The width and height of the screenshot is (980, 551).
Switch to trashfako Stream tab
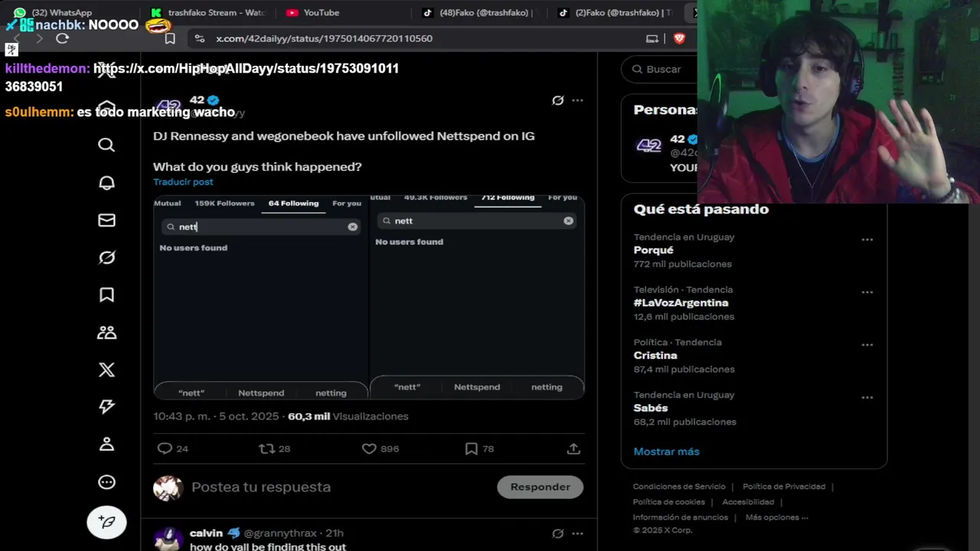207,12
